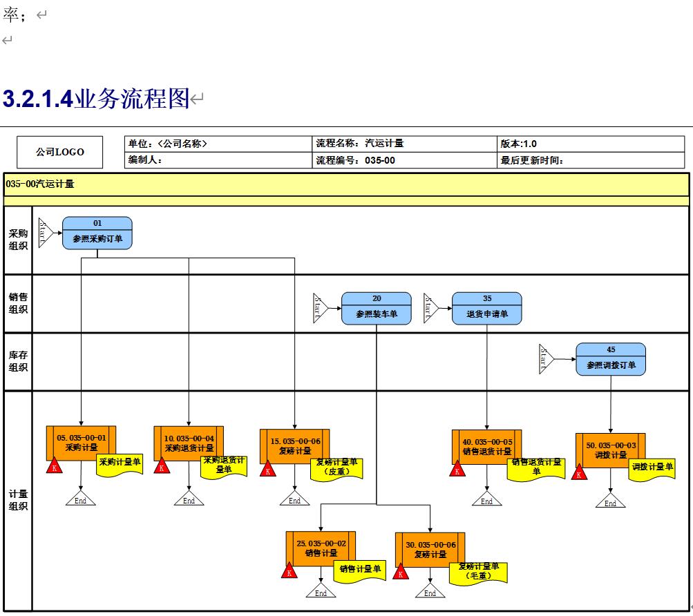Click the Start triangle beside 参照采购订单

coord(46,232)
